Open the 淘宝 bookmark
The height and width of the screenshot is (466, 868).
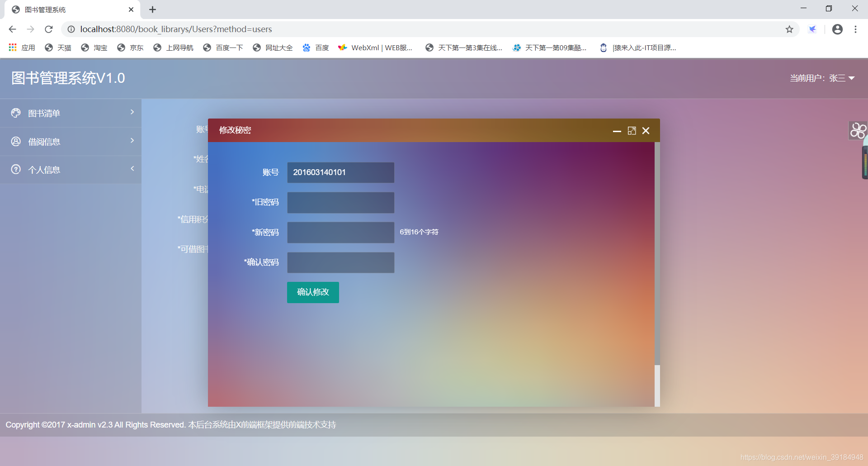point(94,48)
